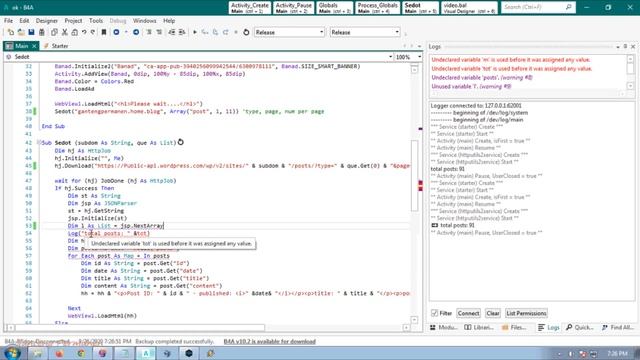Image resolution: width=640 pixels, height=360 pixels.
Task: Comment selected lines using toolbar icon
Action: [149, 32]
